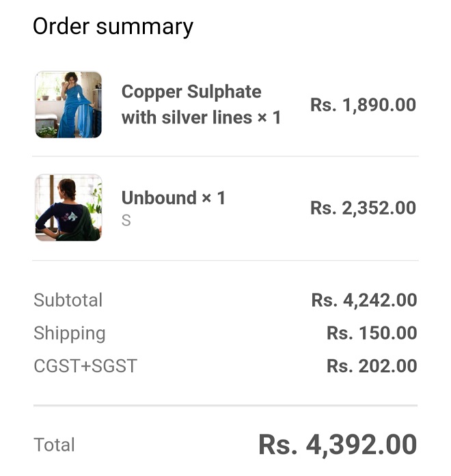The height and width of the screenshot is (476, 451).
Task: Click the divider line below the Unbound item
Action: [x=225, y=260]
